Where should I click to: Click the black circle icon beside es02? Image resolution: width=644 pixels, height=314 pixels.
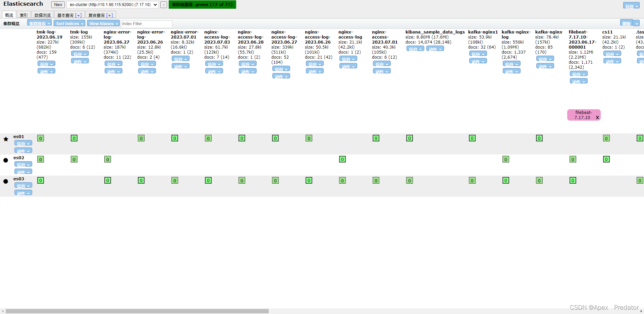(x=6, y=160)
